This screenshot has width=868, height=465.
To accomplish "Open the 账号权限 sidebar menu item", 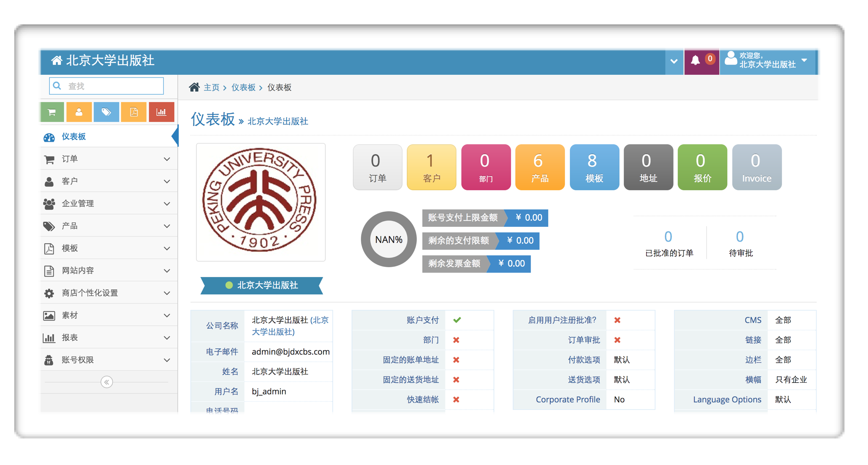I will (109, 360).
